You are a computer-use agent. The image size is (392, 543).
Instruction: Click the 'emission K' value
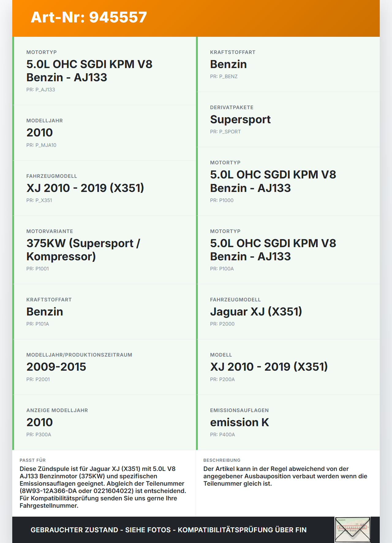(x=239, y=423)
